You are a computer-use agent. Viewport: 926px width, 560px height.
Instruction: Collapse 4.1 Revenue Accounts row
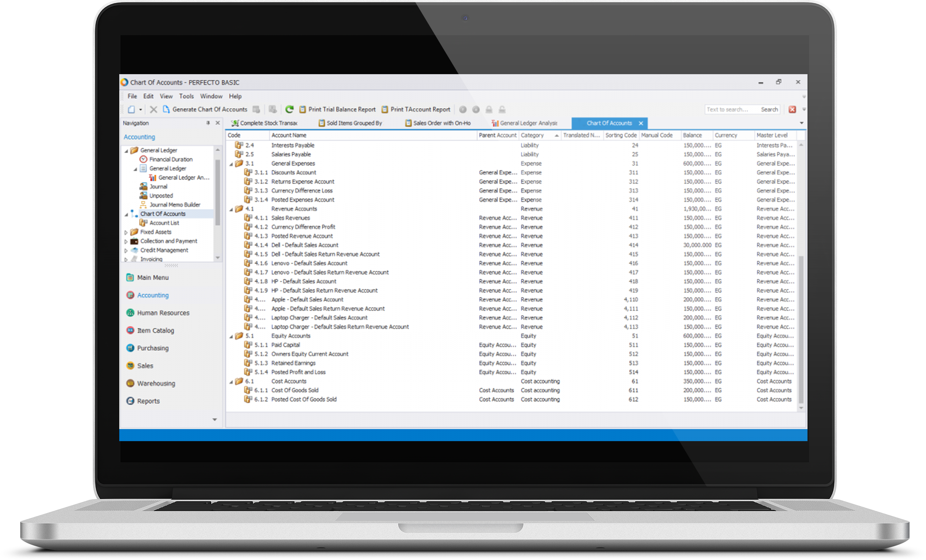click(231, 210)
